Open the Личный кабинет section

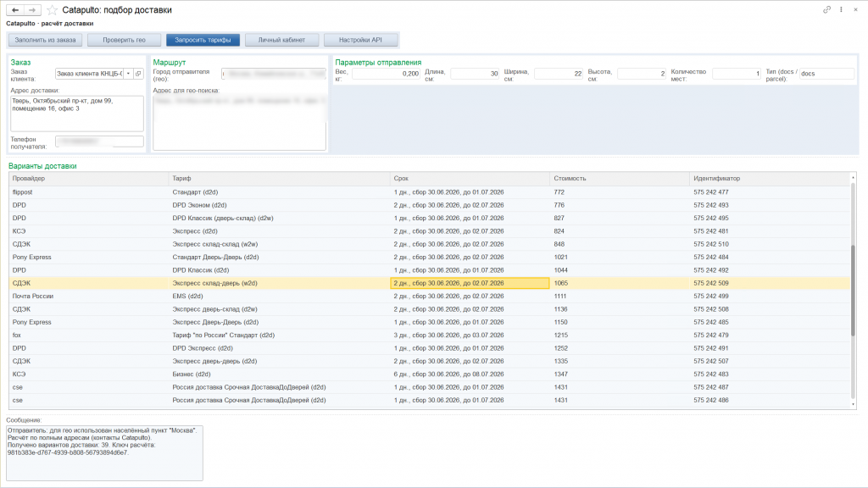pos(281,40)
